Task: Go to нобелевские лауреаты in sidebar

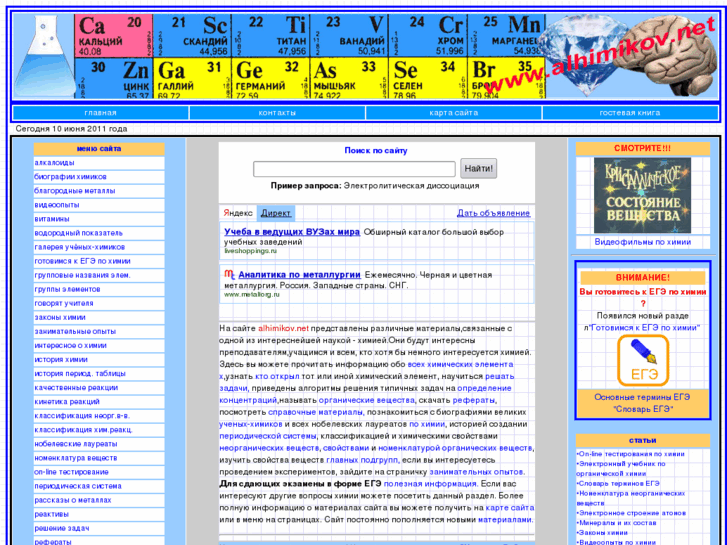Action: point(76,443)
